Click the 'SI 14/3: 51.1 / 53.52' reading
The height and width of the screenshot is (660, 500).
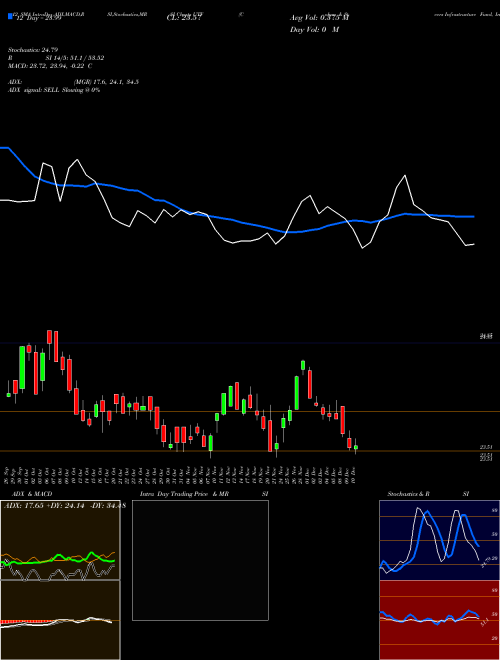pyautogui.click(x=75, y=58)
